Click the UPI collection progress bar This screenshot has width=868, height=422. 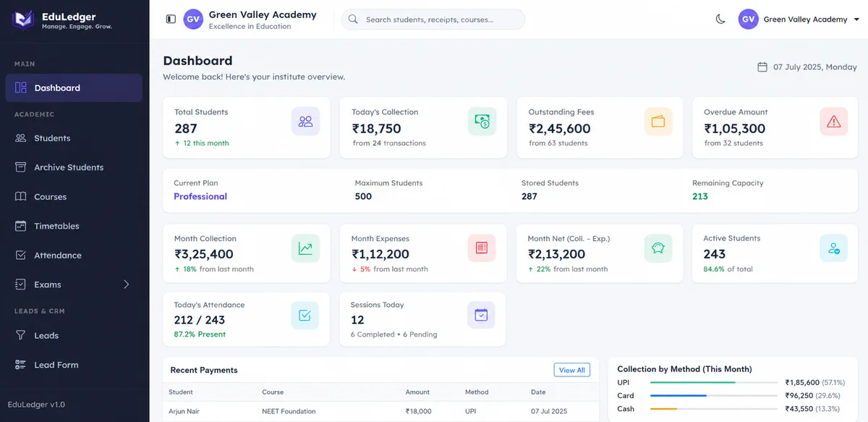click(713, 382)
